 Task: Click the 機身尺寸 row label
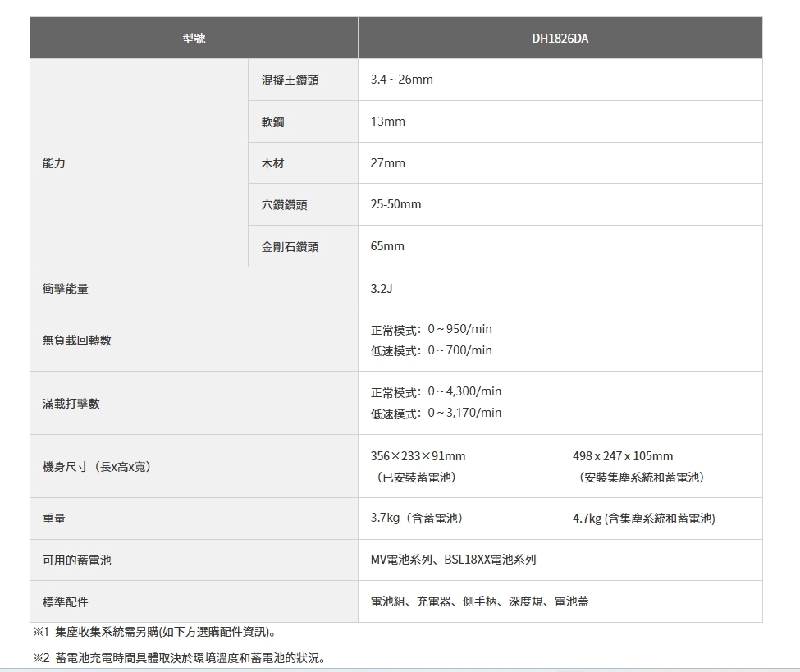click(97, 466)
